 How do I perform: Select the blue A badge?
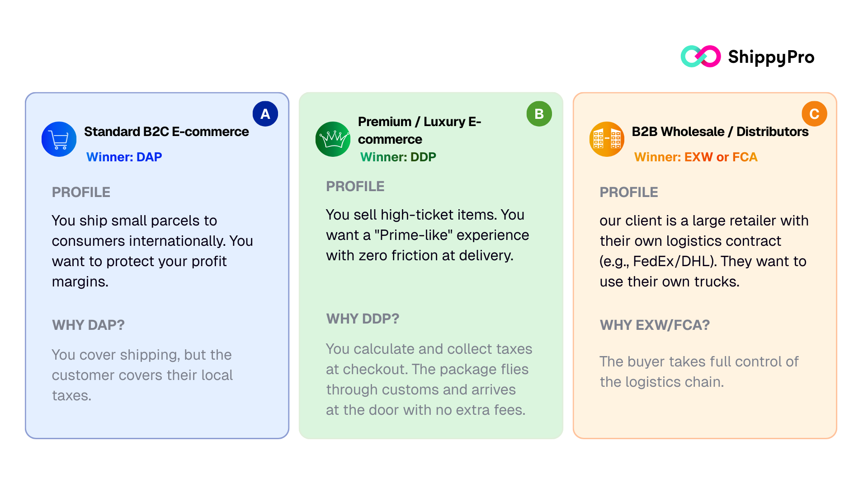coord(265,114)
